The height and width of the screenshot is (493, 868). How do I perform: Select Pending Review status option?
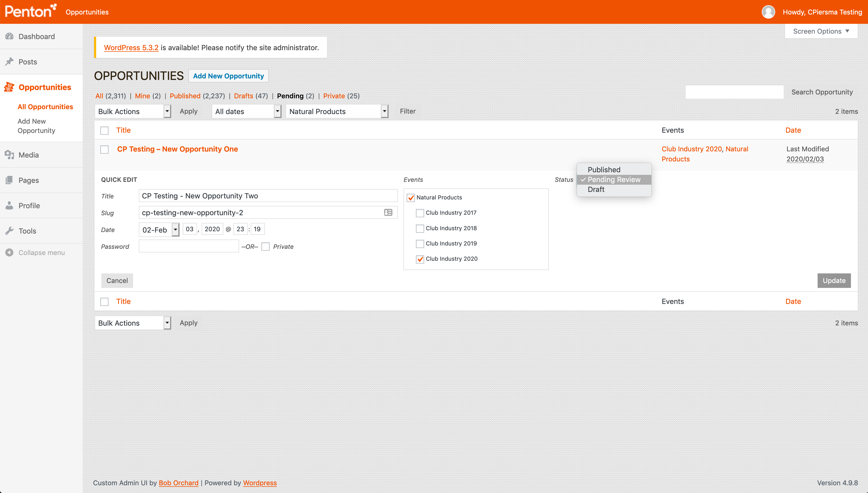coord(614,180)
